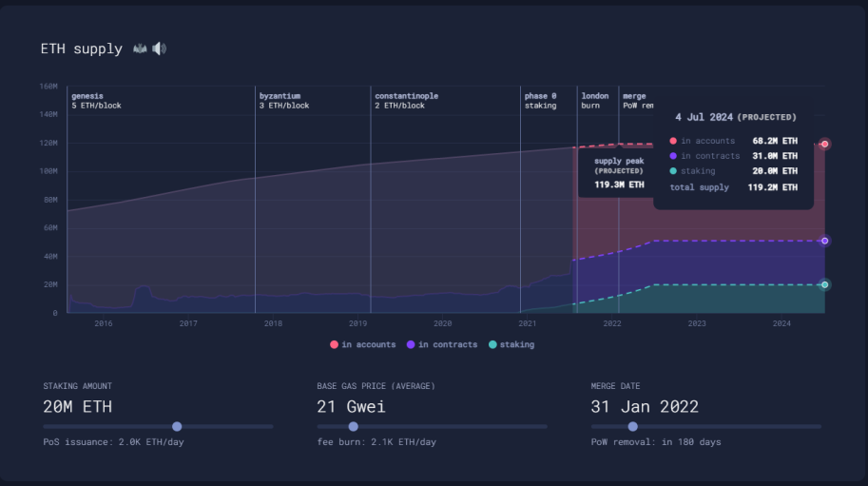Click the supply peak 119.3M ETH label

(619, 185)
